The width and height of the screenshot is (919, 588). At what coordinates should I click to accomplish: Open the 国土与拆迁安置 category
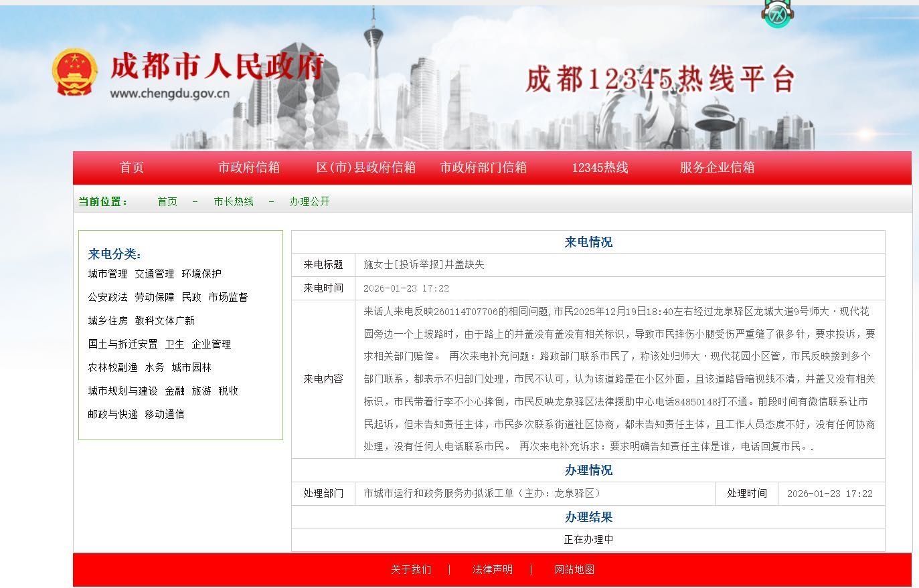(122, 344)
